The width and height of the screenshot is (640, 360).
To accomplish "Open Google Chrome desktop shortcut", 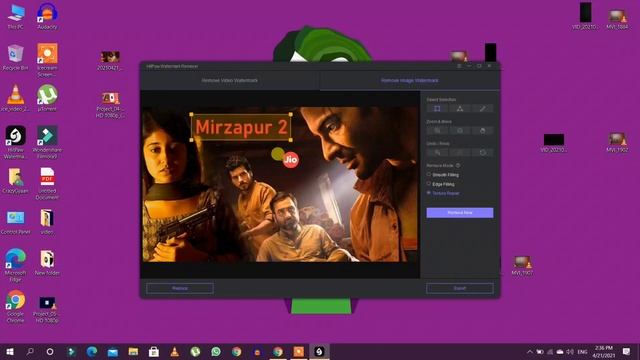I will pos(16,307).
